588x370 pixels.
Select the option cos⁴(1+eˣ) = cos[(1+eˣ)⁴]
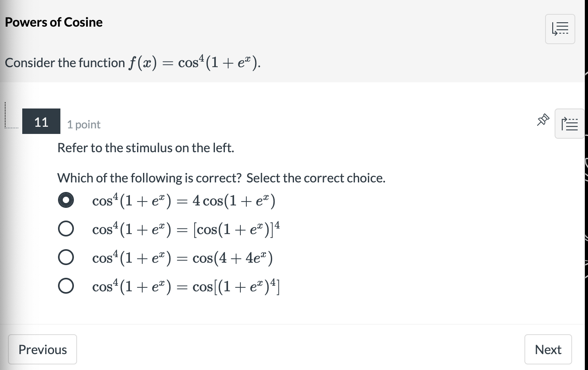pos(66,285)
